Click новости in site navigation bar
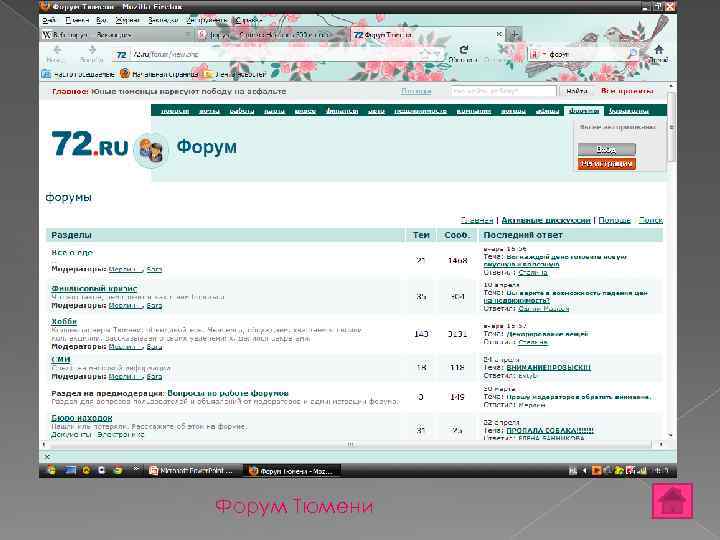 pos(174,111)
